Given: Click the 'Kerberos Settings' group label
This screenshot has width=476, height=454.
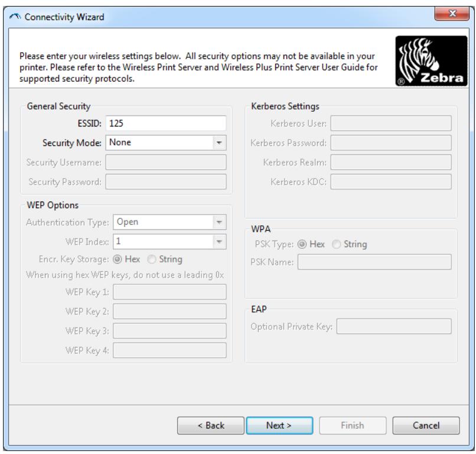Looking at the screenshot, I should [x=285, y=106].
